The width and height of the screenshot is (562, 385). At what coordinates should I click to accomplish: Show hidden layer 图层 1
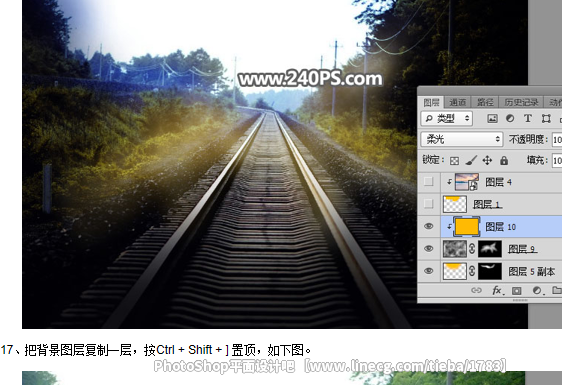[428, 204]
